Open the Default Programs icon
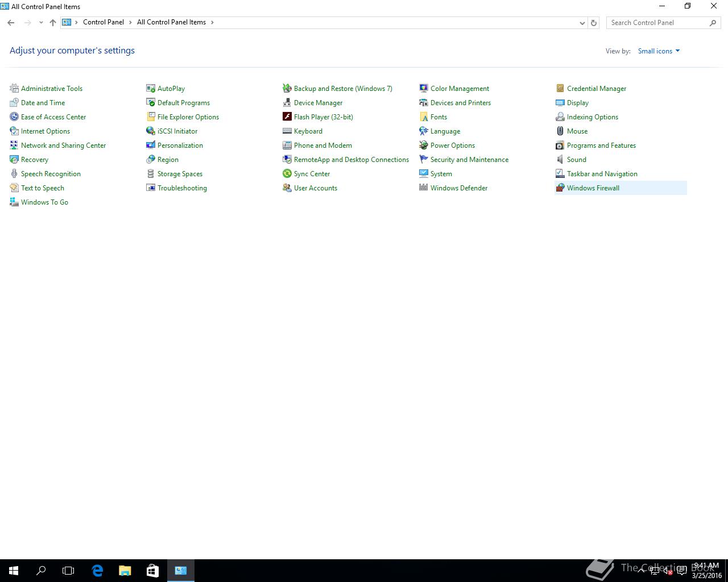The height and width of the screenshot is (582, 728). click(x=151, y=102)
